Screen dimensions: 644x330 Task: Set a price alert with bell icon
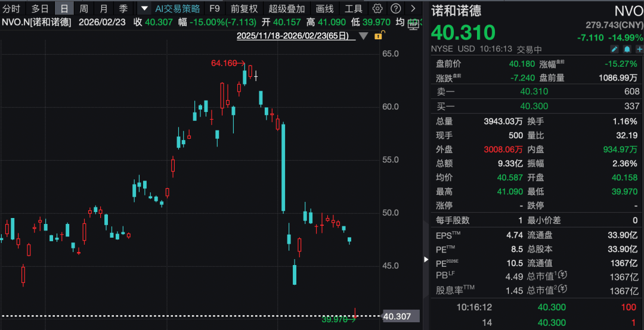pyautogui.click(x=627, y=49)
